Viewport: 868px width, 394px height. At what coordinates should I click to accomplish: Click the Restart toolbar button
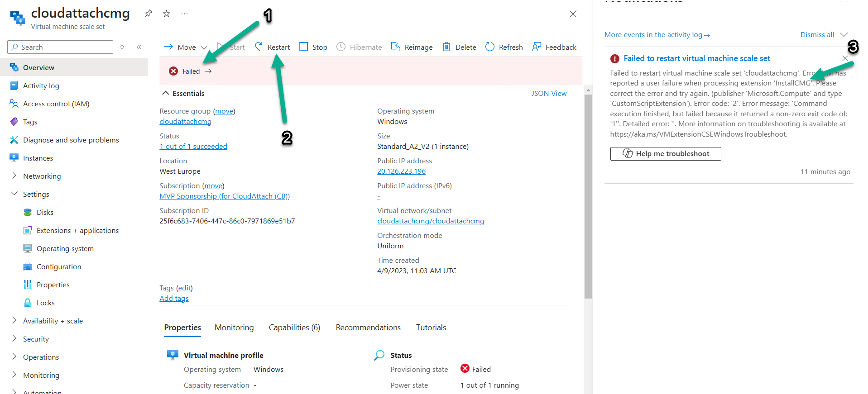click(x=272, y=47)
